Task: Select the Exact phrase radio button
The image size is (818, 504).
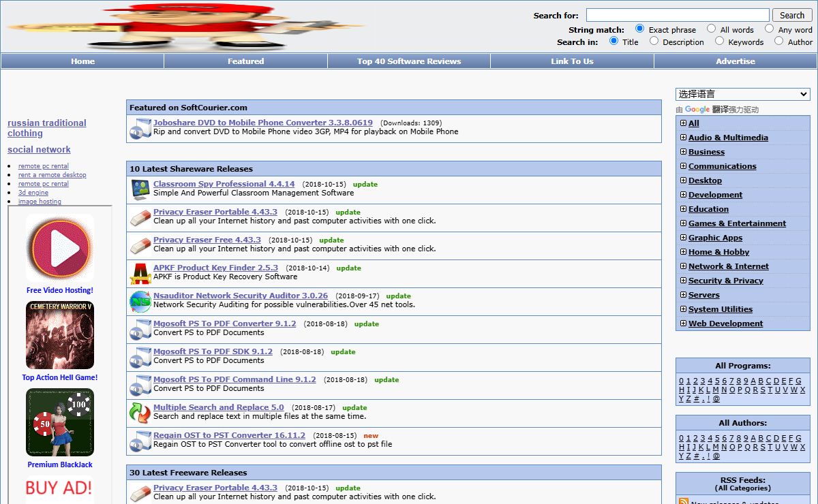Action: coord(639,29)
